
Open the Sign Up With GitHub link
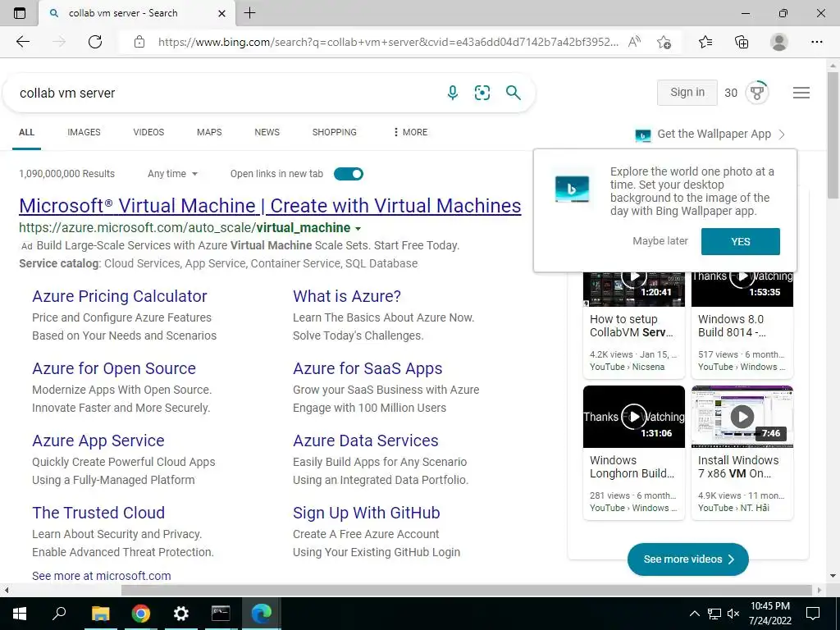[x=367, y=513]
